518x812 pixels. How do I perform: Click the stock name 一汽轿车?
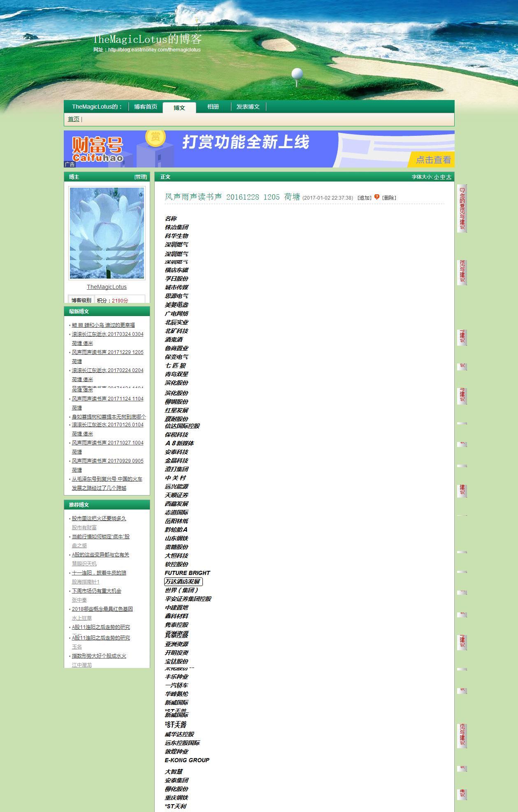pos(177,685)
